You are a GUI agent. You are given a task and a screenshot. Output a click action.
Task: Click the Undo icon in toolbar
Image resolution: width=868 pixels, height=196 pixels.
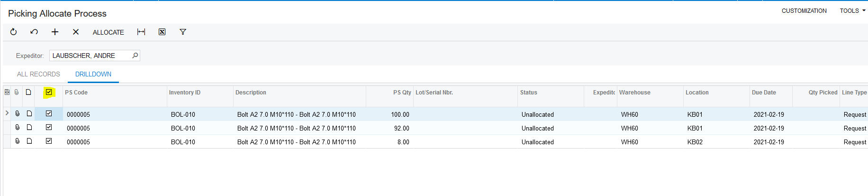(34, 32)
